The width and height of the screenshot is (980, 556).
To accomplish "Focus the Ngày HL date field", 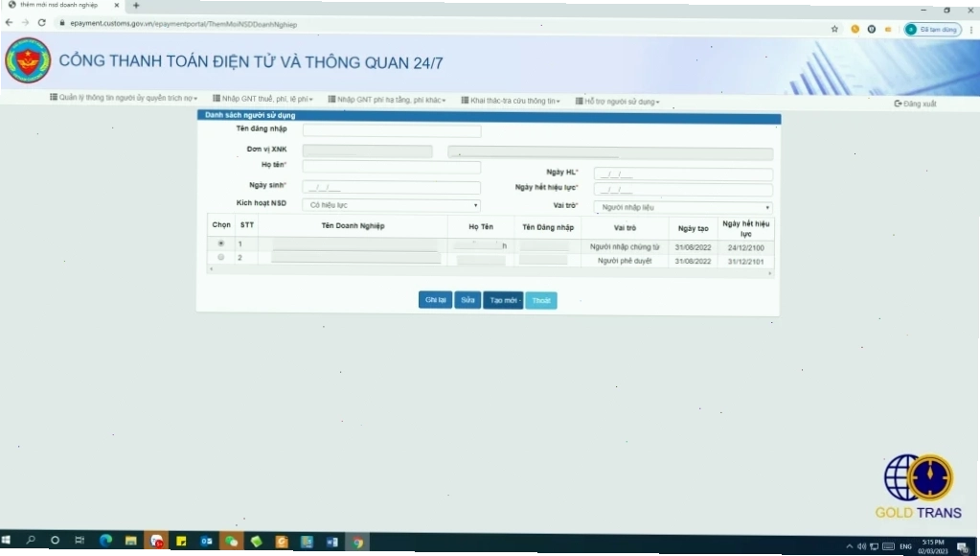I will (x=683, y=174).
